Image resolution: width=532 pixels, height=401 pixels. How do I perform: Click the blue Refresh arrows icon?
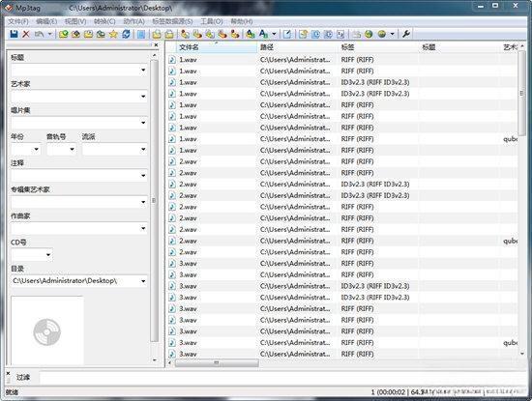126,34
